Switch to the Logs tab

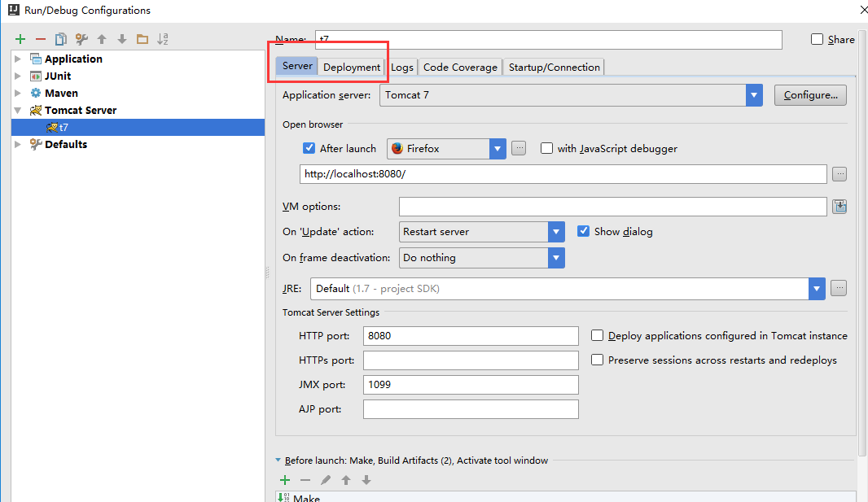402,67
